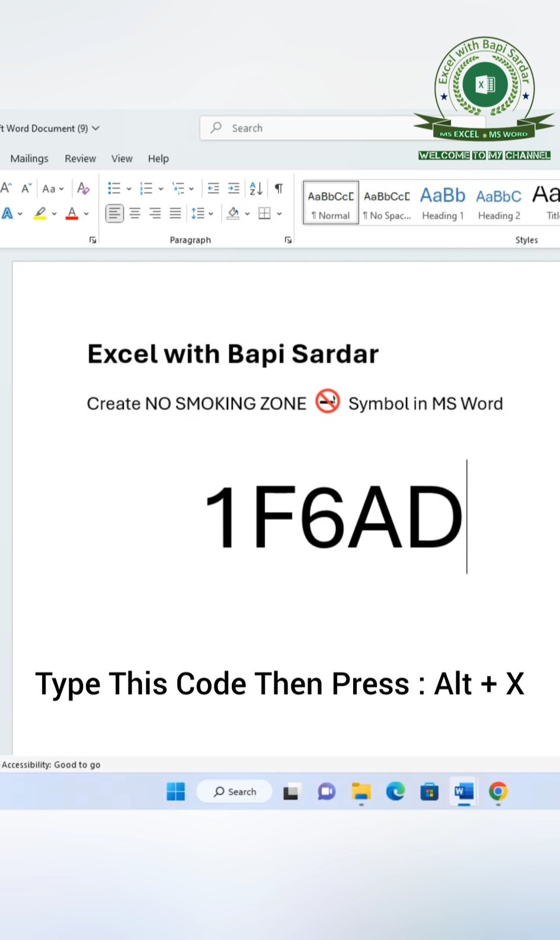Image resolution: width=560 pixels, height=940 pixels.
Task: Open the Font dialog launcher
Action: click(92, 240)
